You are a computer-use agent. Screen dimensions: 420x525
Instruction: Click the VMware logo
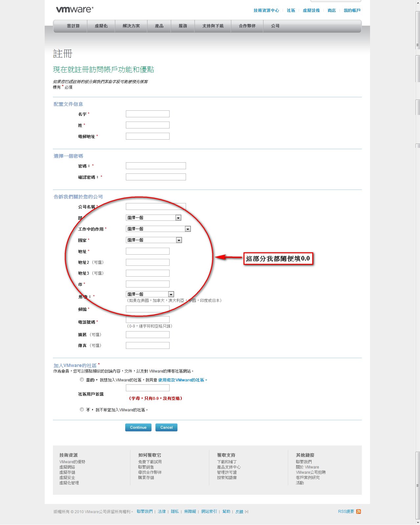[75, 10]
